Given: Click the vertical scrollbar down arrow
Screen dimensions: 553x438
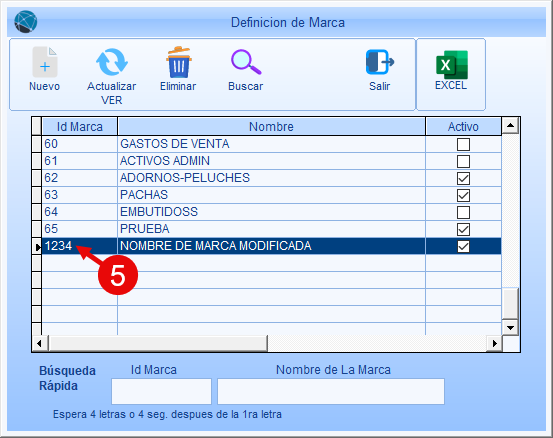Looking at the screenshot, I should 510,328.
